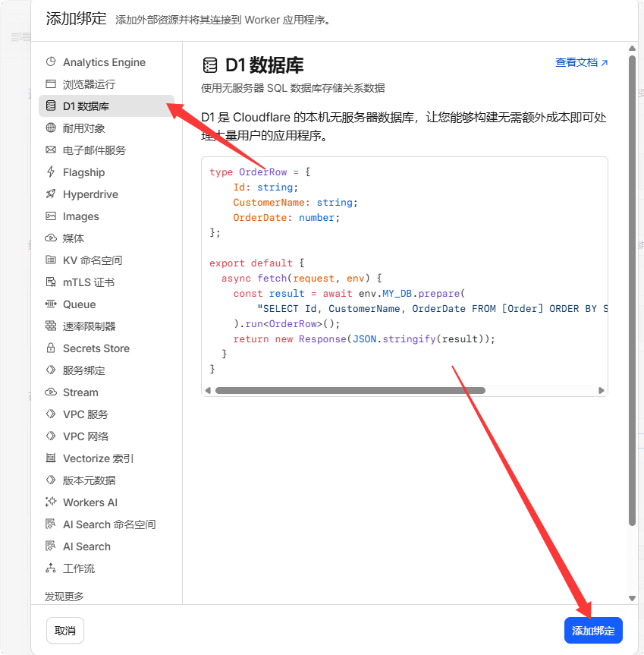Viewport: 644px width, 655px height.
Task: Click the Hyperdrive rocket icon
Action: [51, 194]
